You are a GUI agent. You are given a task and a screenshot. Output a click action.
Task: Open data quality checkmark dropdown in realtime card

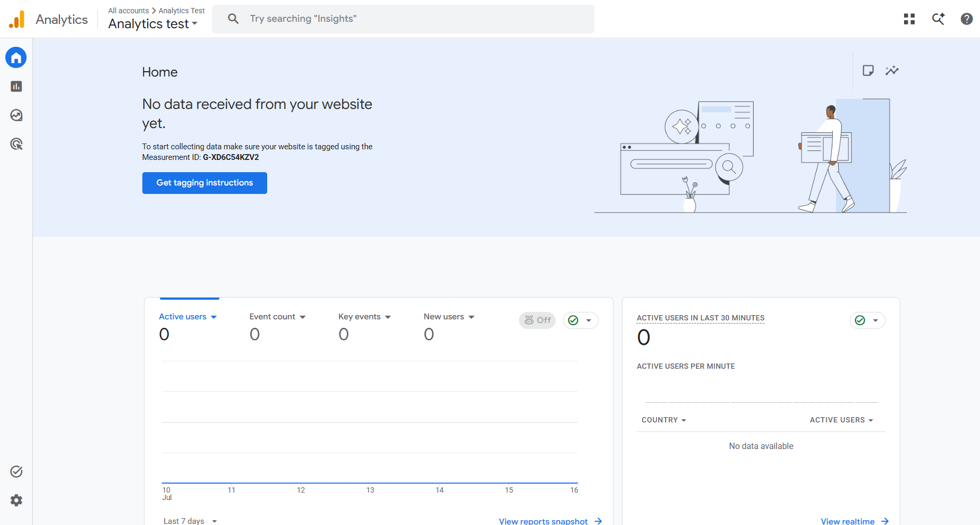pos(867,320)
